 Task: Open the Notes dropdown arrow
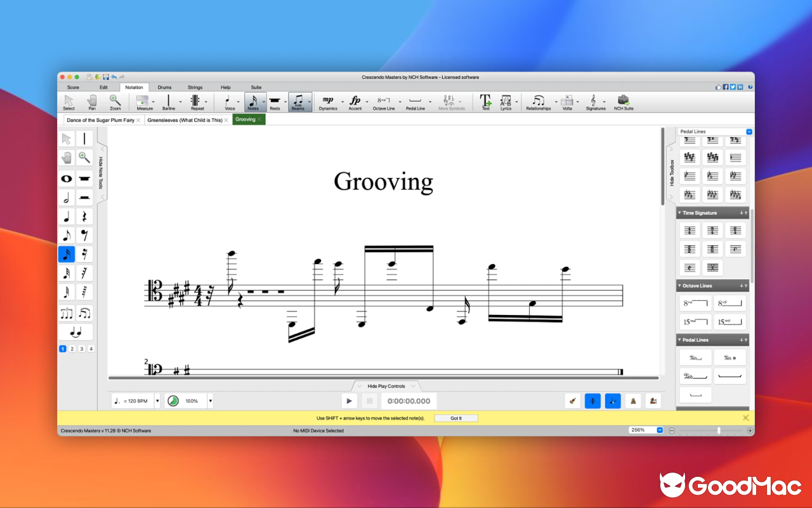(x=265, y=102)
